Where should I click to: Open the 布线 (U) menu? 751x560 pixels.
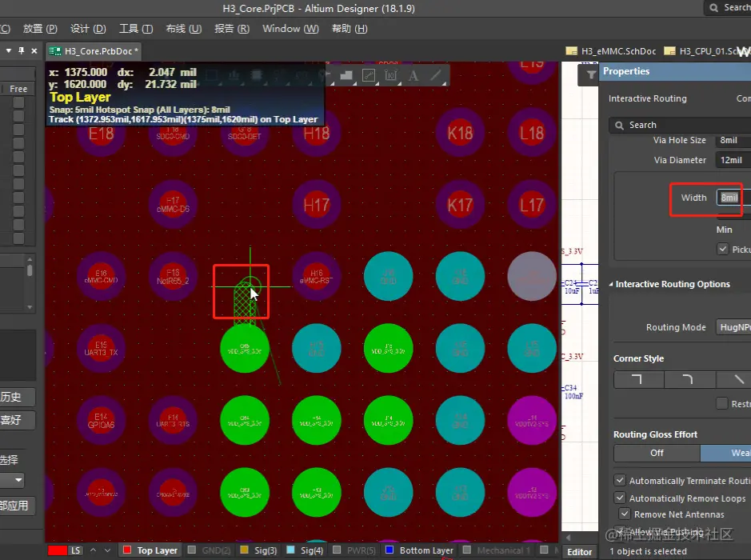pos(183,29)
